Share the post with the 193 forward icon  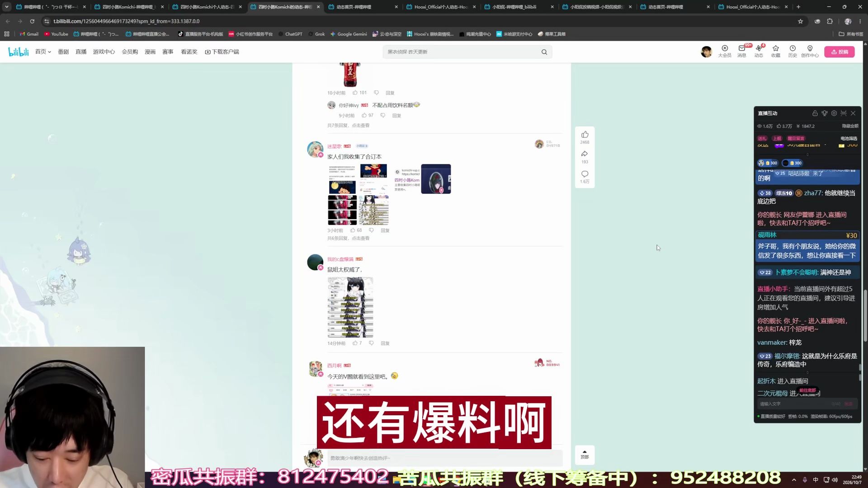[585, 154]
